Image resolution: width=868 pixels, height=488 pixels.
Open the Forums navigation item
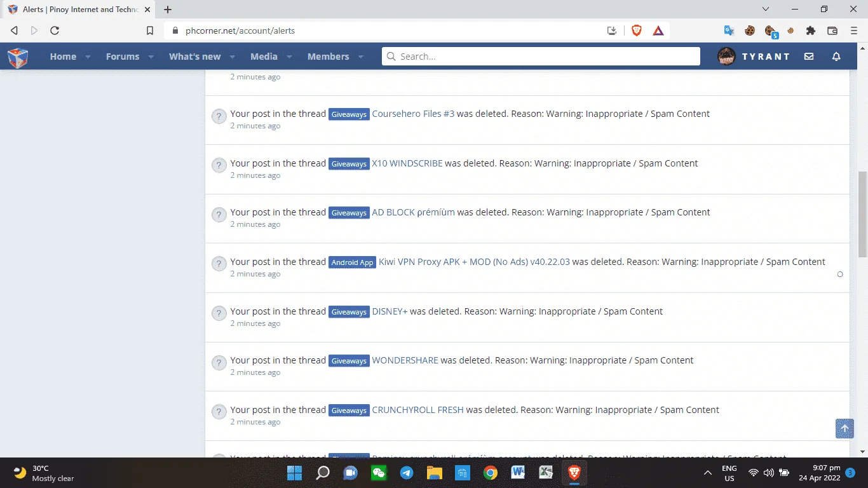pyautogui.click(x=123, y=57)
